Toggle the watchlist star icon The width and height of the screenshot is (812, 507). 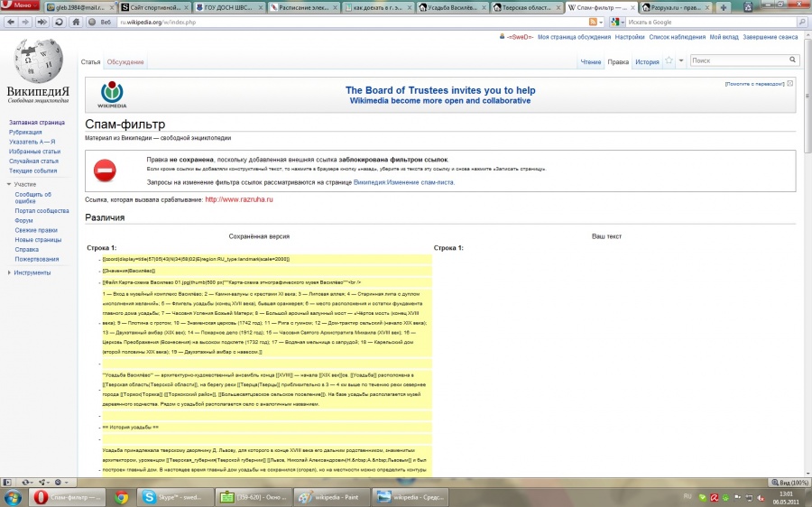(x=669, y=60)
